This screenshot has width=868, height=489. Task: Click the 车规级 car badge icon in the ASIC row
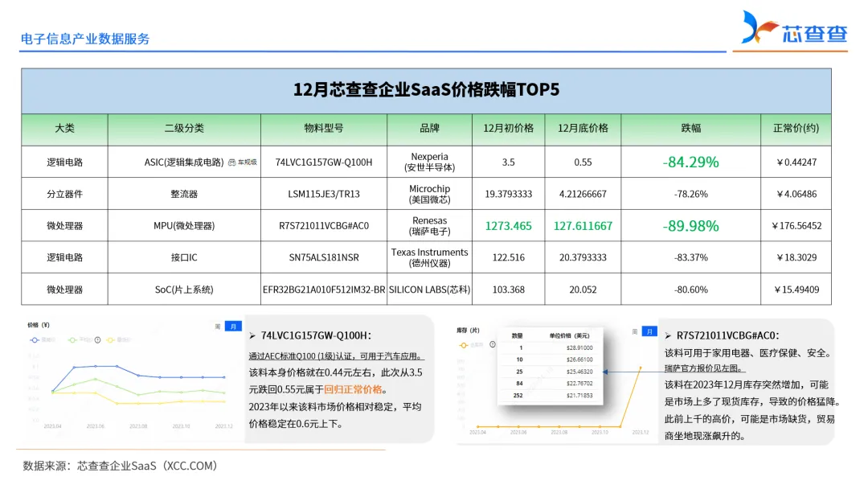point(232,162)
